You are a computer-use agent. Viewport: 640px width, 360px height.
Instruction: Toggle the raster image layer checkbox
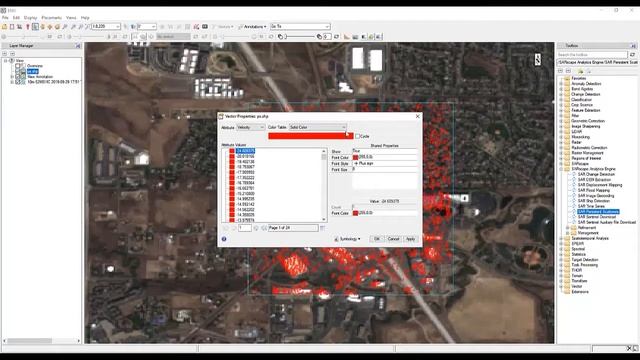point(18,82)
